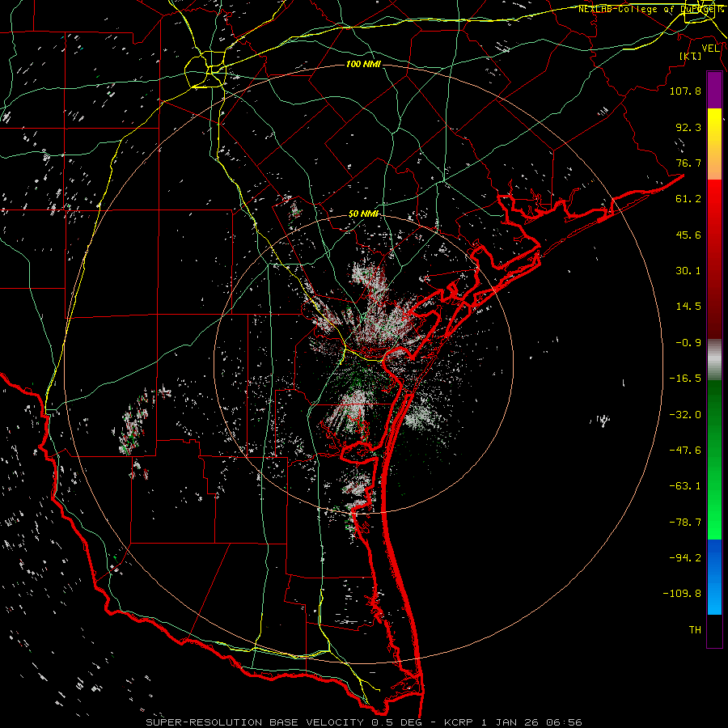The image size is (728, 728).
Task: Click the purple segment of the color bar
Action: pyautogui.click(x=714, y=91)
